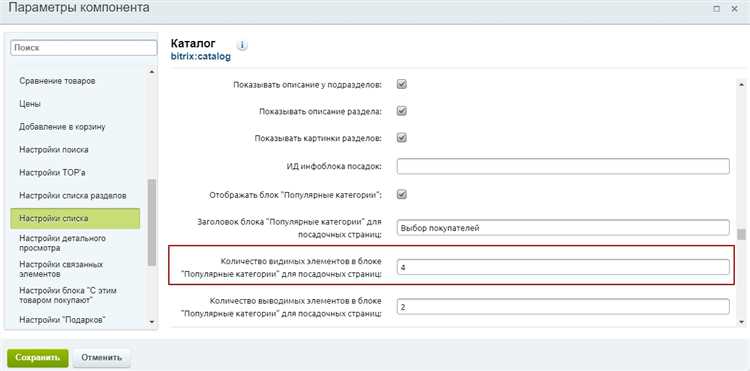Open Настройки Подарков section
Screen dimensions: 750x371
point(62,319)
